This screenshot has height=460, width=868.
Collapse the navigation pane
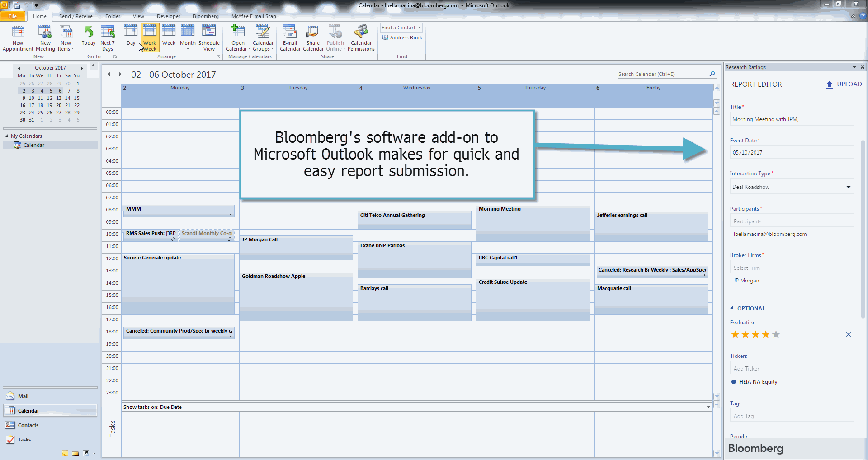pos(94,66)
